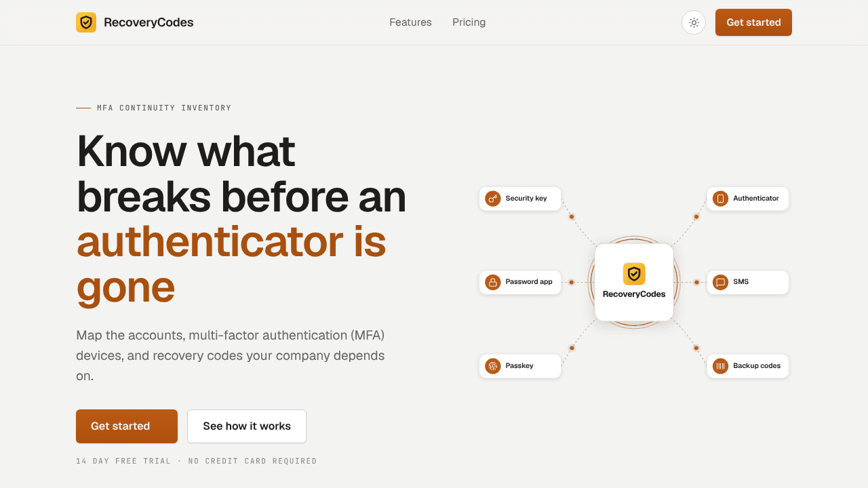Select the Authenticator card label

coord(756,199)
